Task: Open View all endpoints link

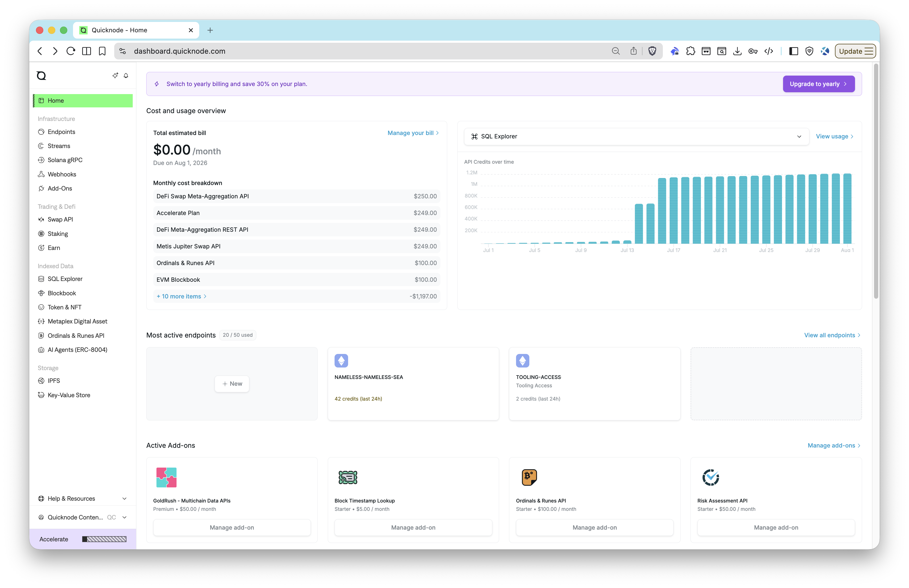Action: click(832, 335)
